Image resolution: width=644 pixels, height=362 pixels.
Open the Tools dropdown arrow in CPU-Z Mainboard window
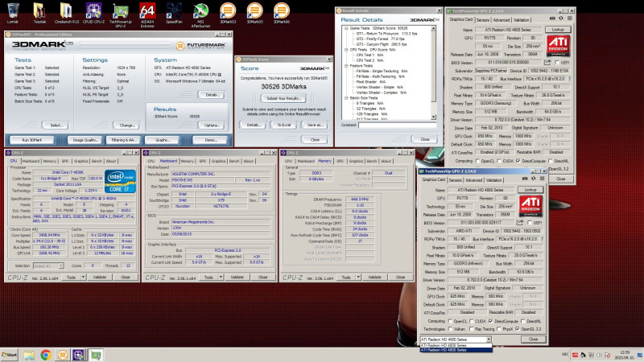(x=221, y=278)
